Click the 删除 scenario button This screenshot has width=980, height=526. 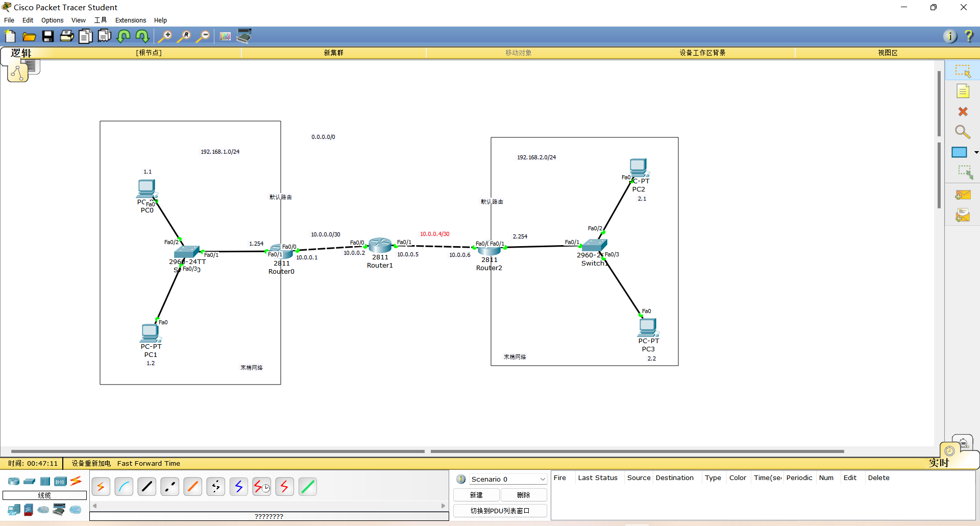pyautogui.click(x=524, y=495)
